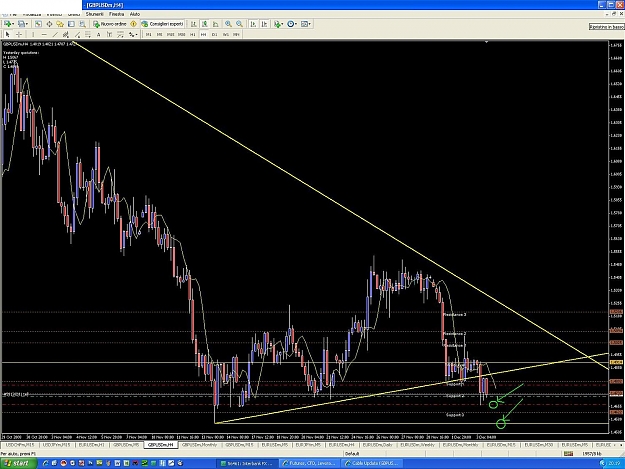
Task: Click the chart shift triangle marker
Action: tap(486, 41)
